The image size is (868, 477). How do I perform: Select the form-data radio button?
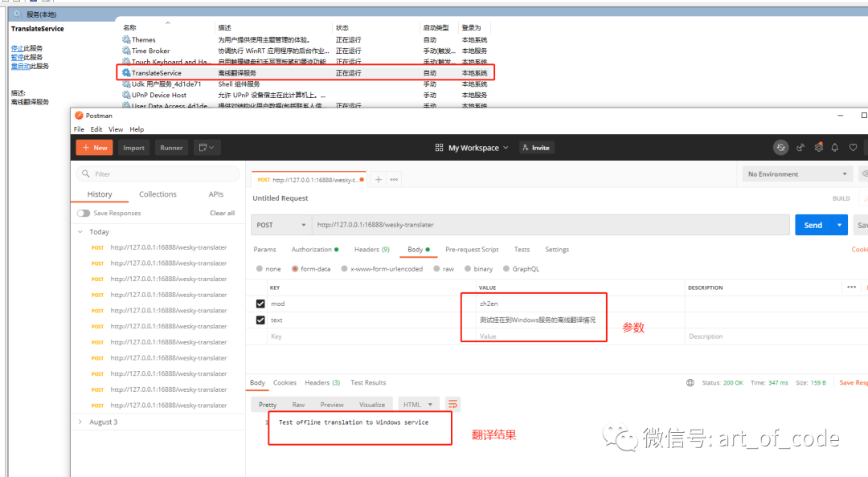coord(295,269)
